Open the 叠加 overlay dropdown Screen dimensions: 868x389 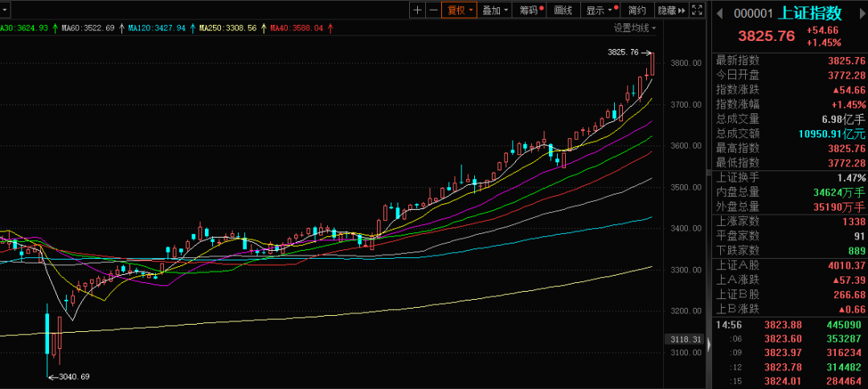[x=494, y=10]
